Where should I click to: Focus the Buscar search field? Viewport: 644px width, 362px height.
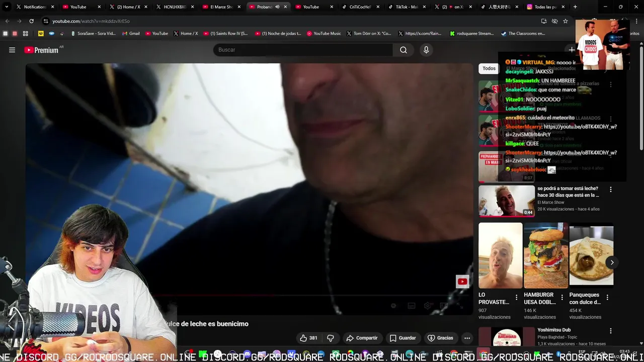303,50
